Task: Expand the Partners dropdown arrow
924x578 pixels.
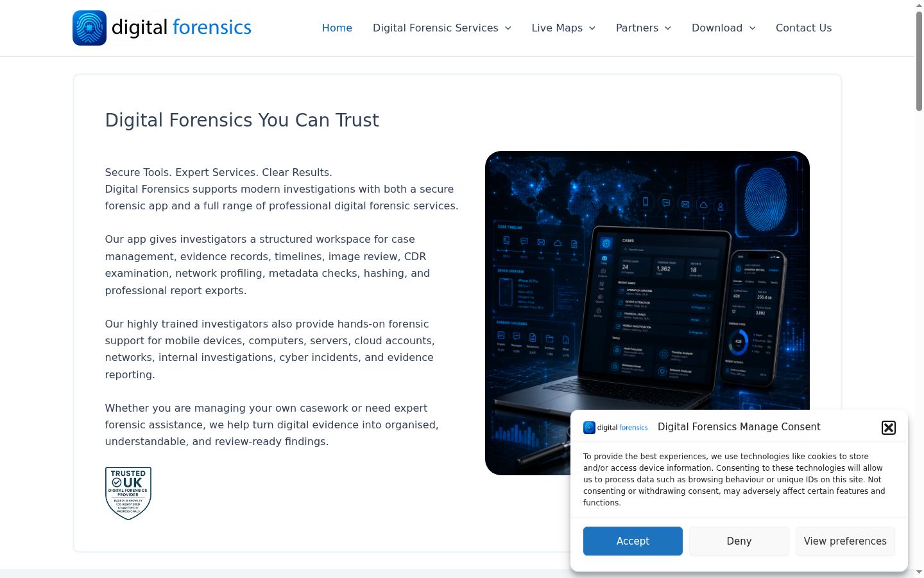Action: [x=668, y=28]
